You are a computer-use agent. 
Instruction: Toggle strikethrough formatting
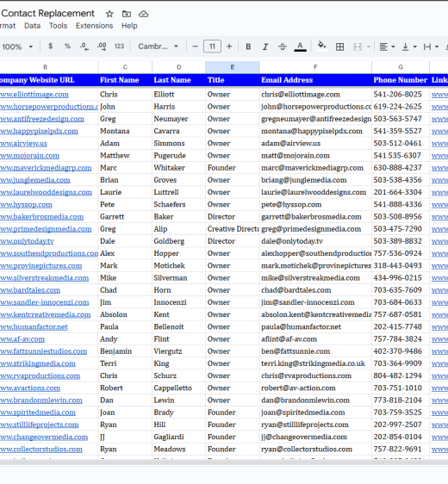click(283, 47)
